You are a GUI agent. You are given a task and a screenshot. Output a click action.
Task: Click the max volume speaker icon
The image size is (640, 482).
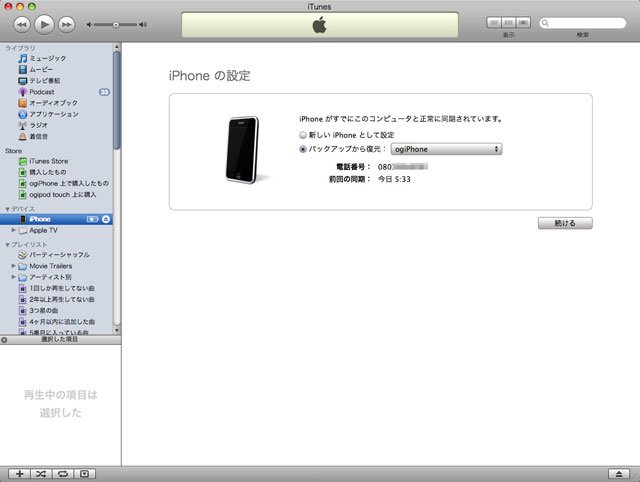coord(142,25)
